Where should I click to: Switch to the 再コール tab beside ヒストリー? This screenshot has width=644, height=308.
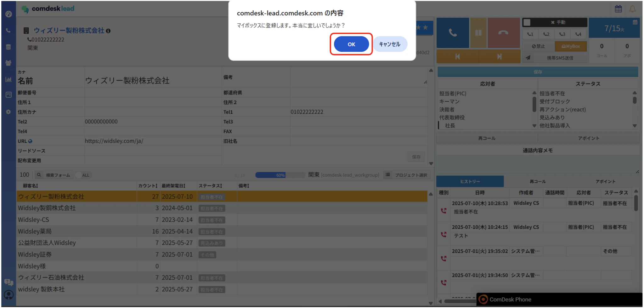(x=538, y=181)
